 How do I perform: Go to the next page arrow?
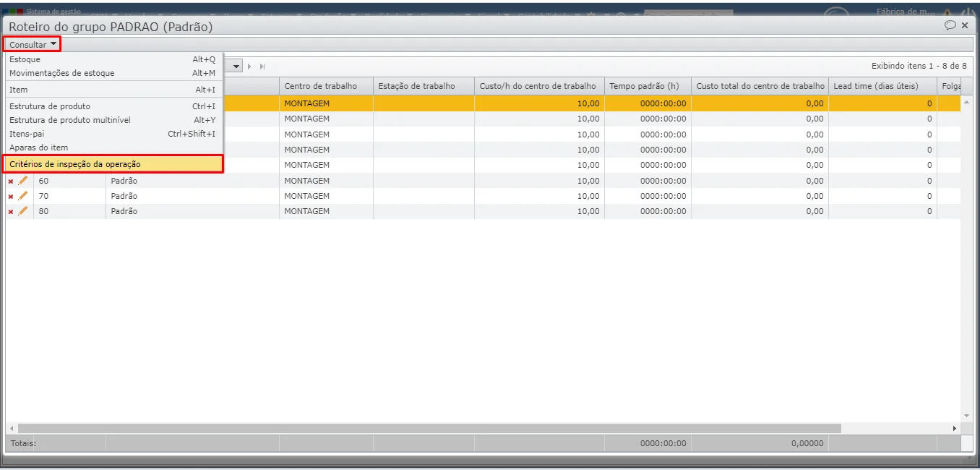tap(249, 66)
